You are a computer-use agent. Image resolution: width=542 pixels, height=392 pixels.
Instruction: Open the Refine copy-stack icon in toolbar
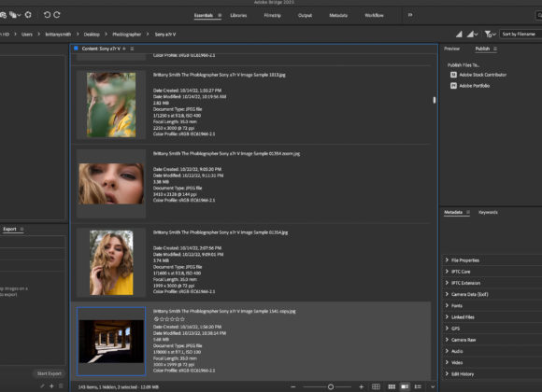click(15, 15)
